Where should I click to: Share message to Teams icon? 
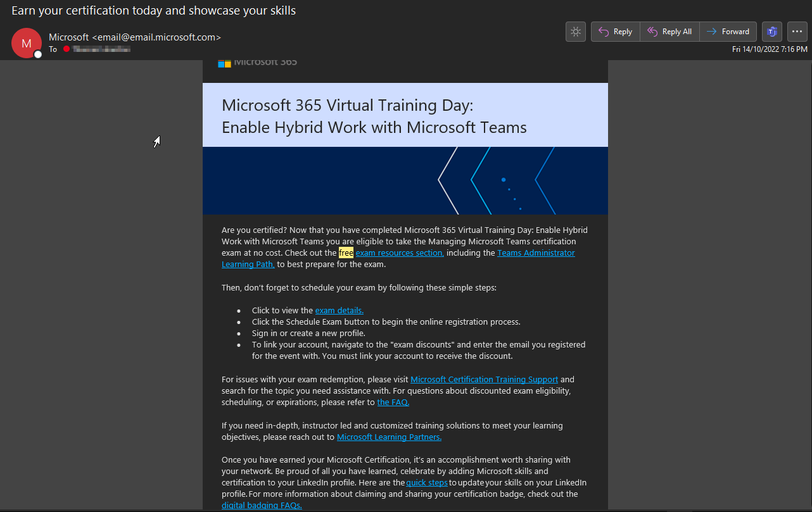[772, 32]
